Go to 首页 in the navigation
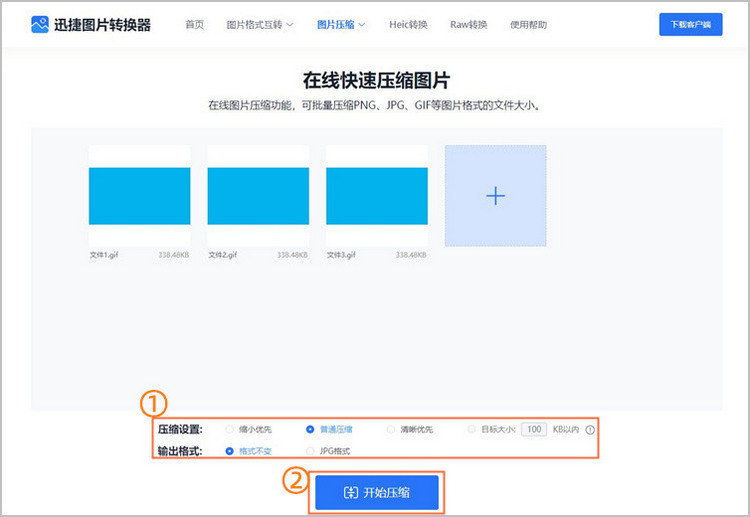 pyautogui.click(x=195, y=25)
